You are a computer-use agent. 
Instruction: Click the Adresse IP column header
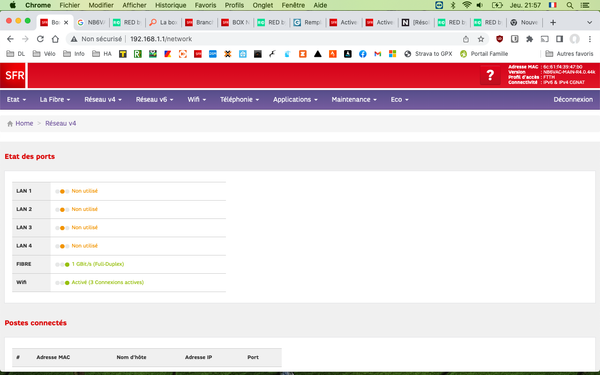198,358
